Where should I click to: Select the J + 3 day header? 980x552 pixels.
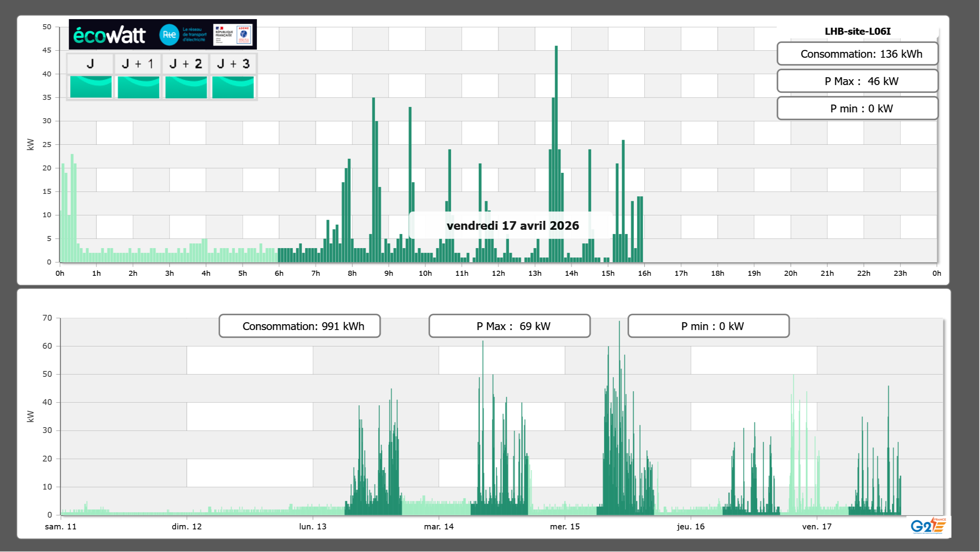(233, 64)
